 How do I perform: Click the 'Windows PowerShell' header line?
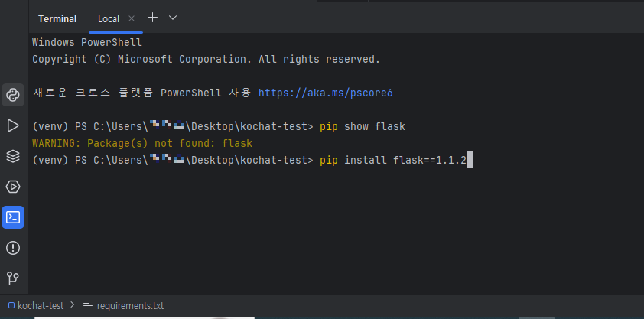87,43
